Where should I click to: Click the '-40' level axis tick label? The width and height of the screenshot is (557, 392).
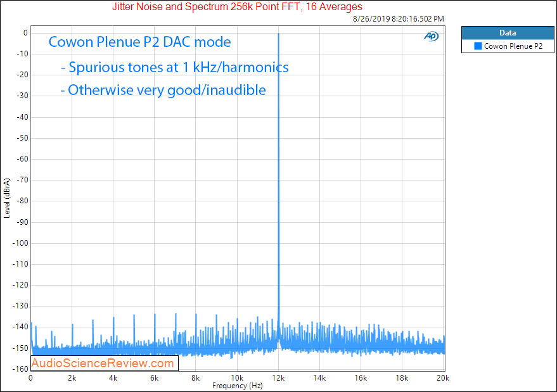point(22,117)
